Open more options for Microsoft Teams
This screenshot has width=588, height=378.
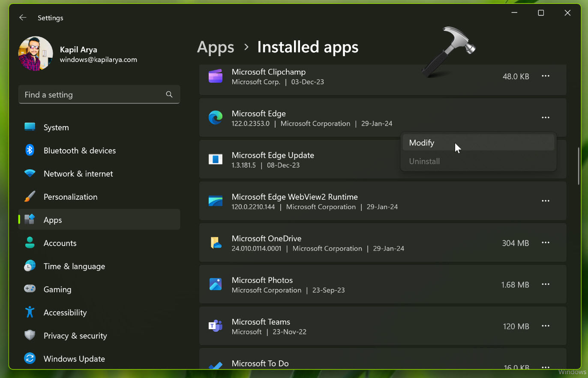[545, 326]
